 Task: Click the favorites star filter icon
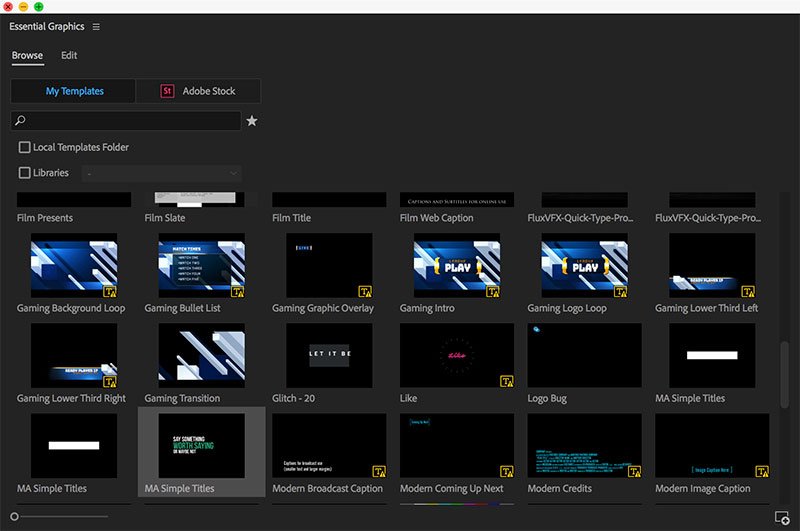click(x=252, y=121)
